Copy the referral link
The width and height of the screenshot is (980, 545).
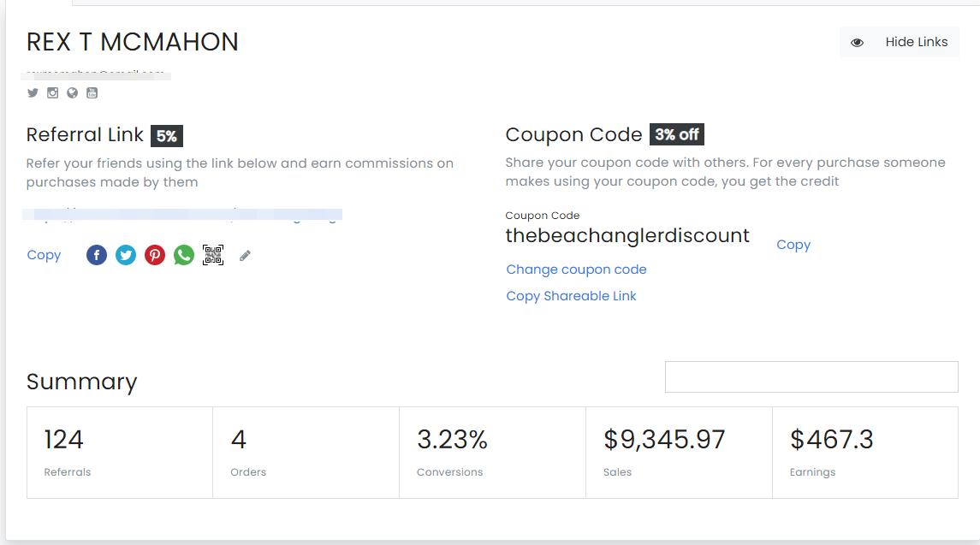click(x=44, y=254)
